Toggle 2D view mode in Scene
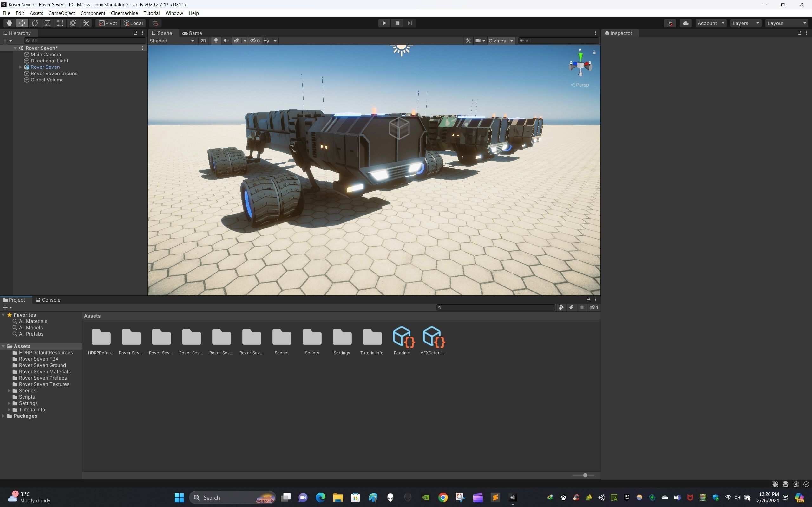812x507 pixels. (x=203, y=41)
